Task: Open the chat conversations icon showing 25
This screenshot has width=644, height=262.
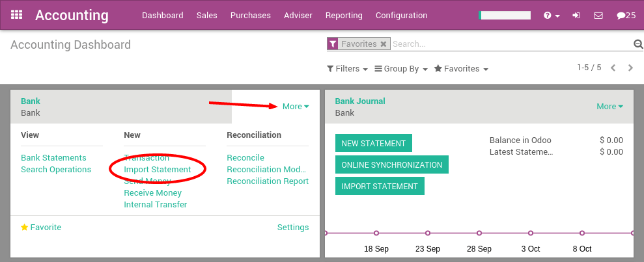Action: (626, 15)
